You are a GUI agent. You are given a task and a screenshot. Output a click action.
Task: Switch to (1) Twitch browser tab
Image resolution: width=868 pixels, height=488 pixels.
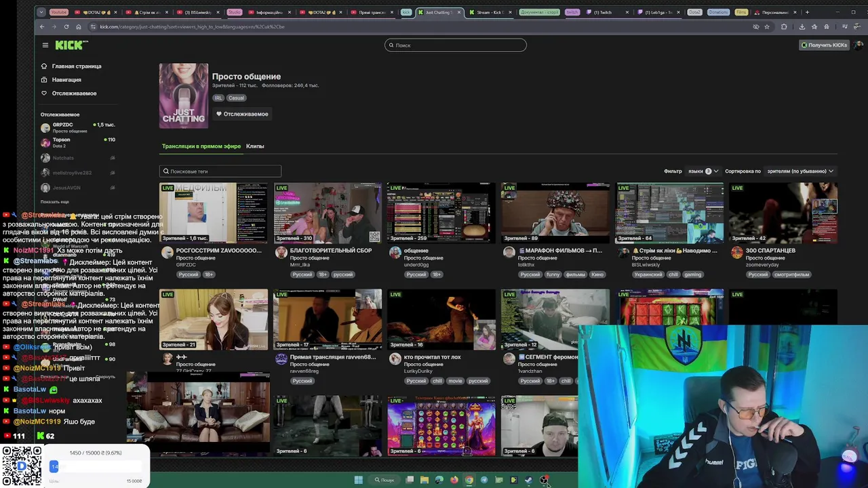[606, 12]
